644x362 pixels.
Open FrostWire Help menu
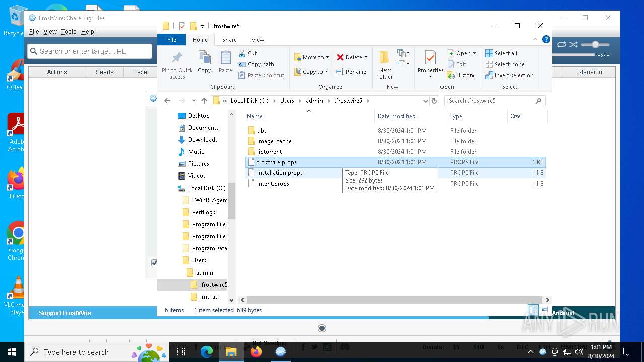pos(88,31)
